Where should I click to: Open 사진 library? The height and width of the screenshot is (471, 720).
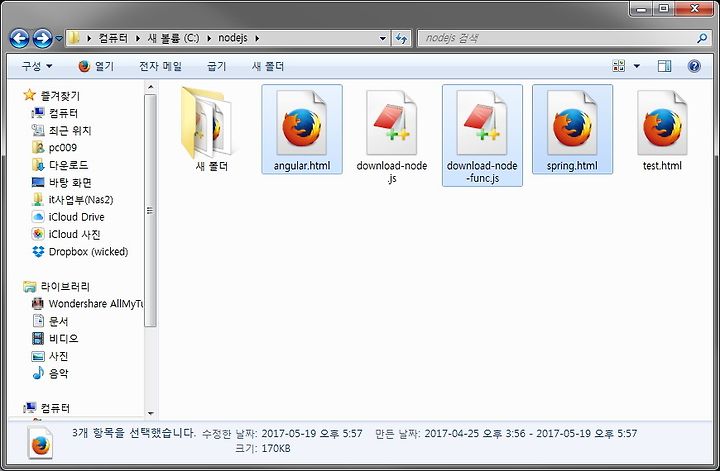tap(58, 356)
